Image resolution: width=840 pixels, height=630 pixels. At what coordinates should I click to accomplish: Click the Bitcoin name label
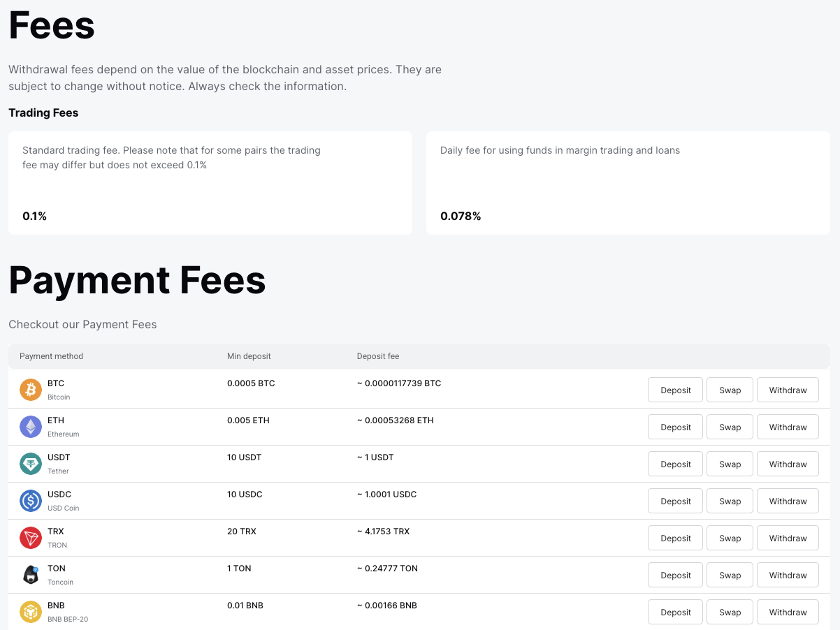coord(59,397)
